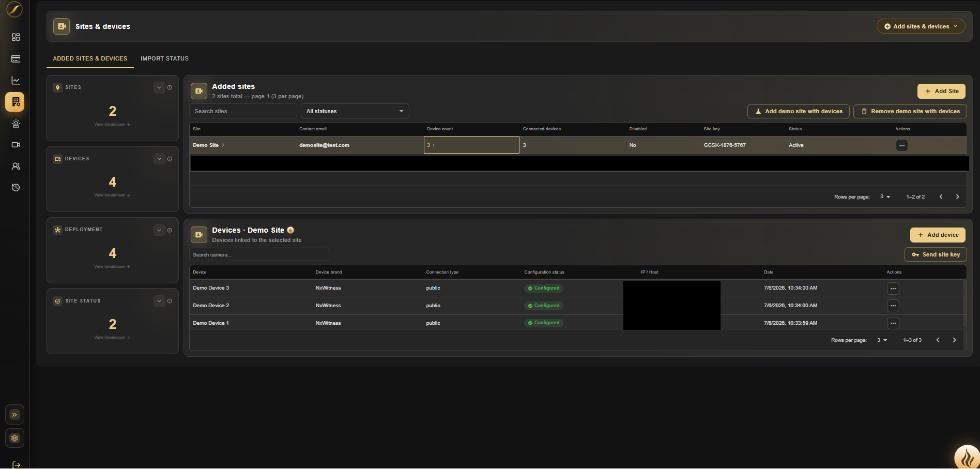Open the history clock icon in sidebar
This screenshot has height=469, width=980.
(16, 188)
